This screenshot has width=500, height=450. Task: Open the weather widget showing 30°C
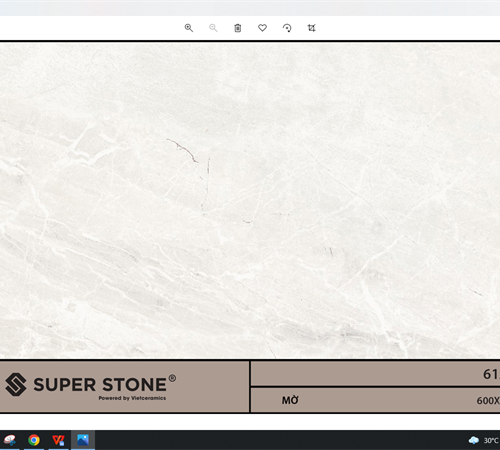coord(484,441)
